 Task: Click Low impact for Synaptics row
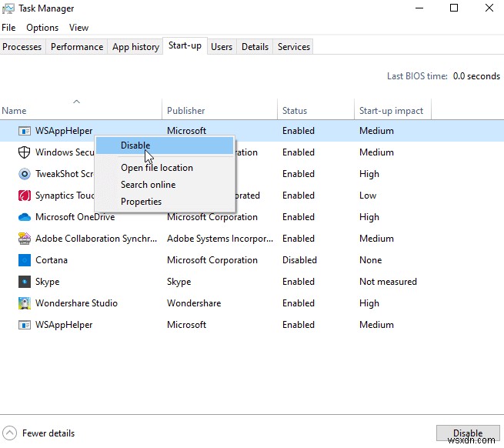tap(368, 196)
